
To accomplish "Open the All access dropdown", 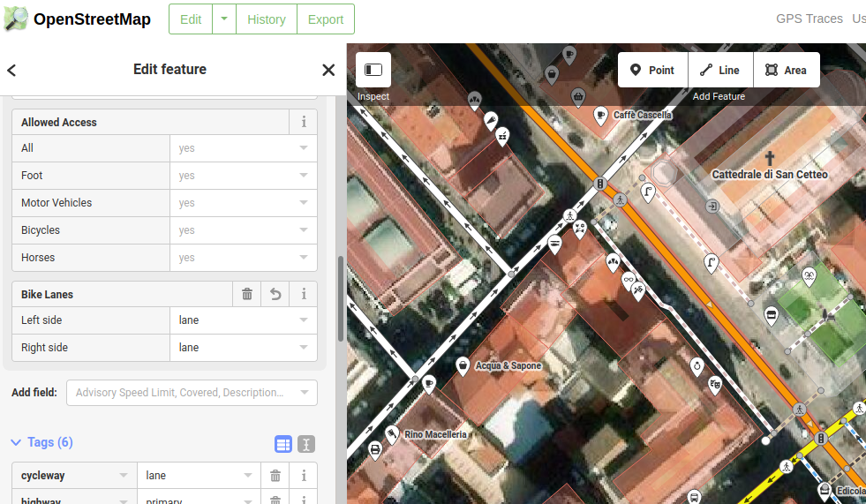I will [303, 148].
